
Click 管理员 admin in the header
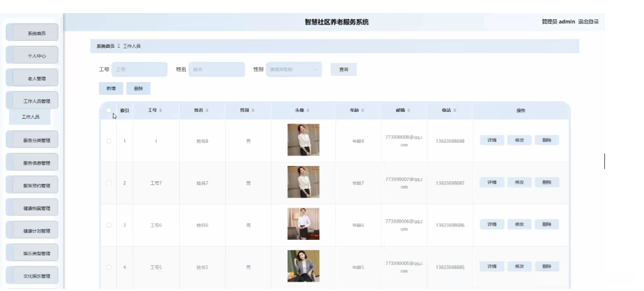[x=558, y=22]
